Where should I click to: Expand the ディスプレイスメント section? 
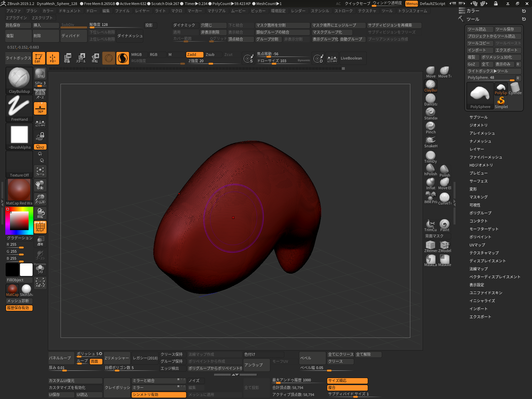point(487,261)
